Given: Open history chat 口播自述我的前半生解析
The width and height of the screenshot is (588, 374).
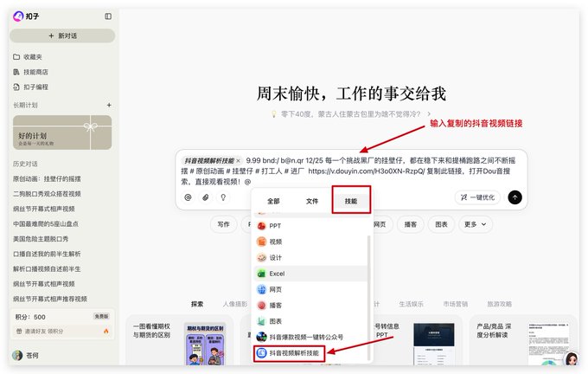Looking at the screenshot, I should click(x=47, y=254).
